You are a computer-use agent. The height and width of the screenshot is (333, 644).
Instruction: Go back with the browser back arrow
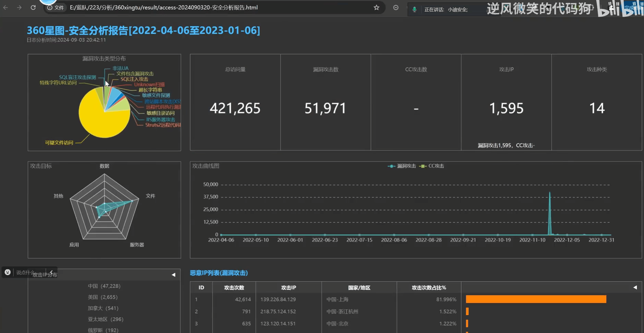[5, 8]
